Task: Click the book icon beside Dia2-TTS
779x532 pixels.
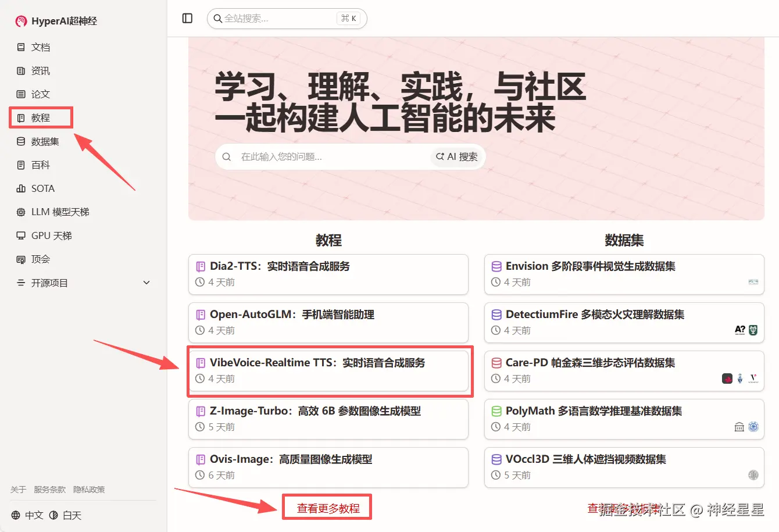Action: (x=201, y=266)
